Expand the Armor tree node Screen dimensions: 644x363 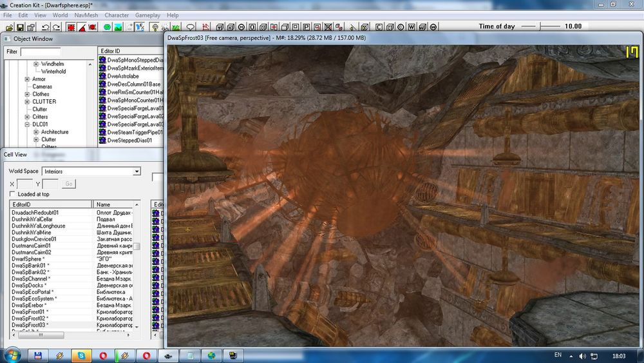(x=27, y=79)
